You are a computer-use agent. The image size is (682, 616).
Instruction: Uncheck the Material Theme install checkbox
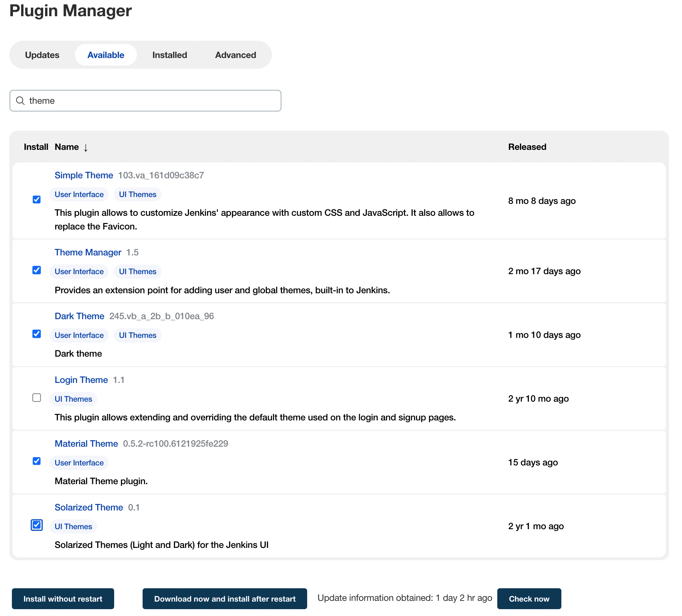37,461
